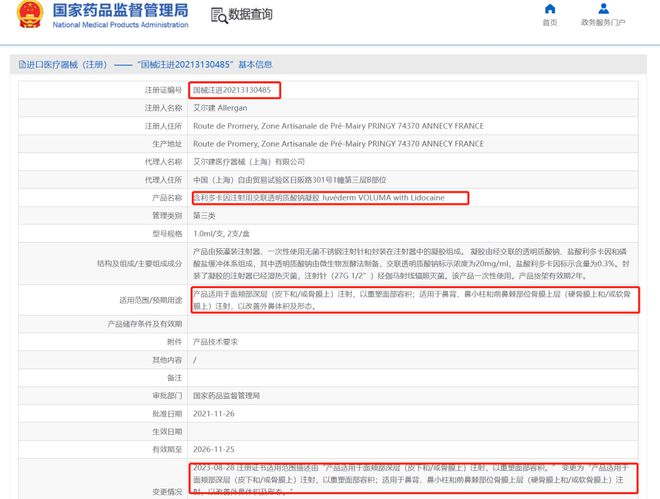The height and width of the screenshot is (499, 660).
Task: Click 注册证编号 row label
Action: 163,90
